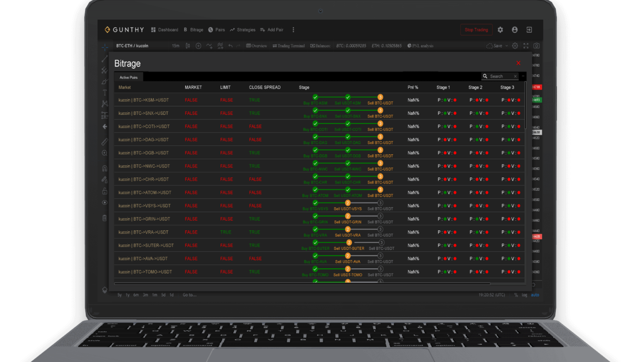The height and width of the screenshot is (362, 644).
Task: Select the Active Pairs tab
Action: tap(129, 77)
